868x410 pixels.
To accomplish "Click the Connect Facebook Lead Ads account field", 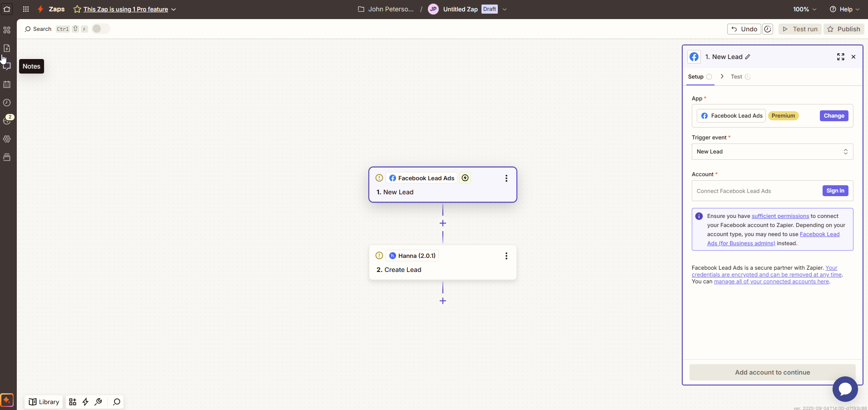I will pos(772,191).
